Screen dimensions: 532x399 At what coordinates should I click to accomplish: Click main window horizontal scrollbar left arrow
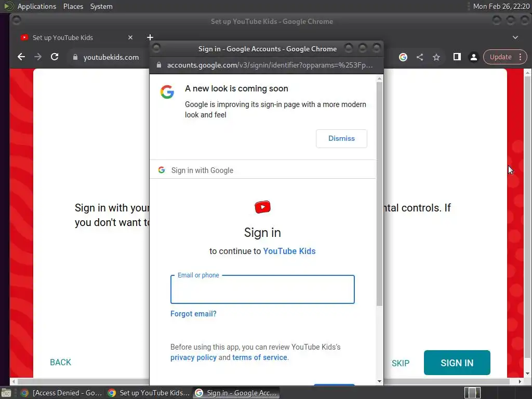click(x=14, y=381)
